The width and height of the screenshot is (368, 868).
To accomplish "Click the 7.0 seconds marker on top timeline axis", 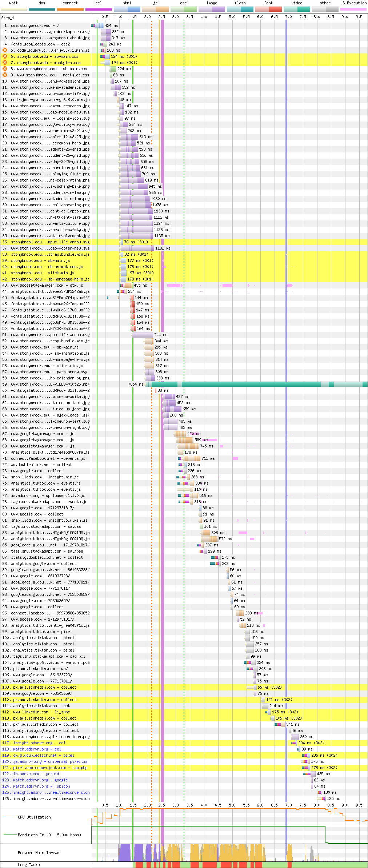I will click(x=288, y=17).
